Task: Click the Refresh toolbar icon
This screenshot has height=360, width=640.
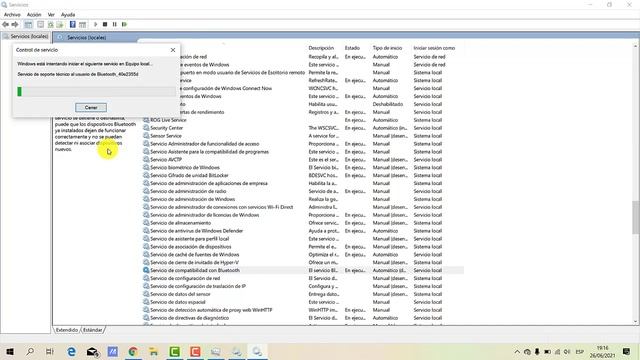Action: click(51, 24)
